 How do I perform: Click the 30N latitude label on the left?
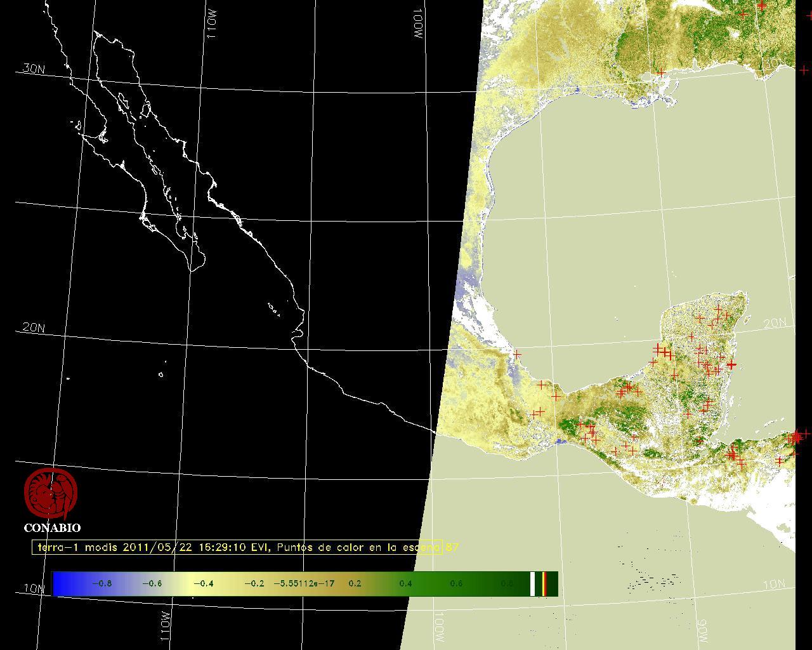tap(34, 69)
